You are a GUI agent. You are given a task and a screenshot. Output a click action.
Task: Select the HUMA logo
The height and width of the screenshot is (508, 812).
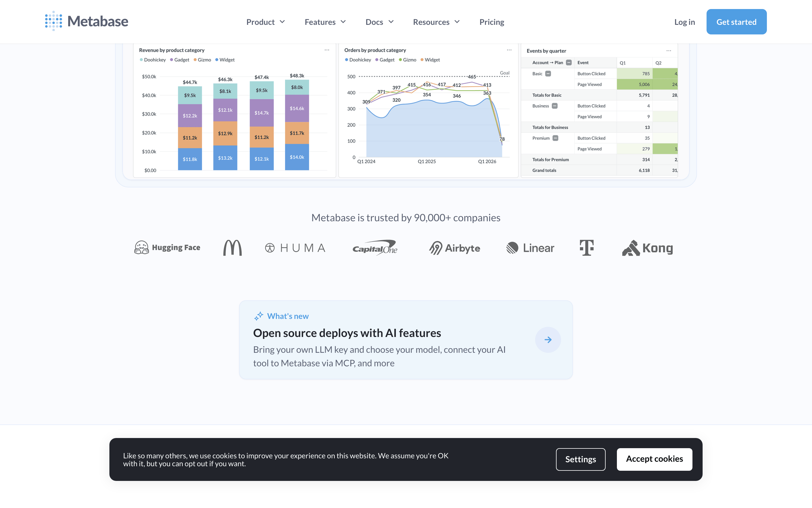point(295,248)
